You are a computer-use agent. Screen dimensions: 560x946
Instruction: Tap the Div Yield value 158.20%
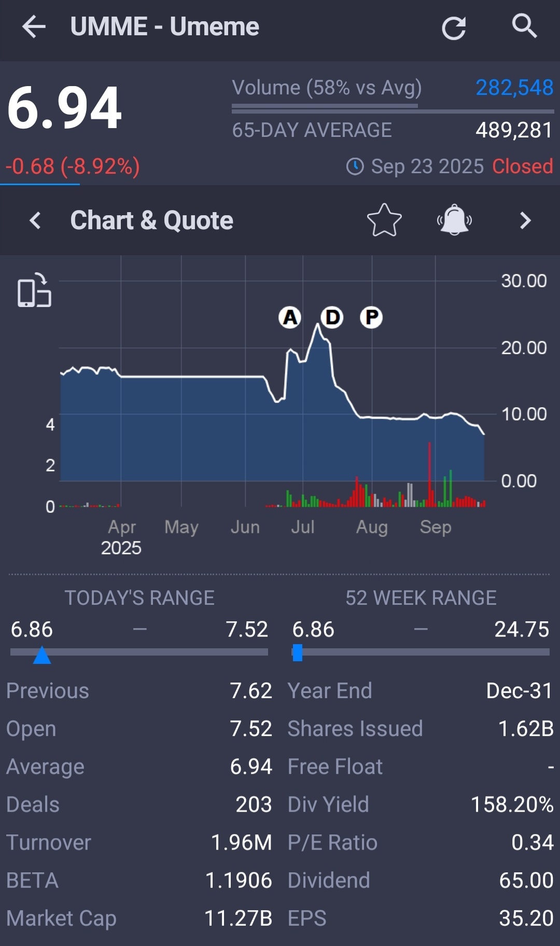pyautogui.click(x=512, y=804)
